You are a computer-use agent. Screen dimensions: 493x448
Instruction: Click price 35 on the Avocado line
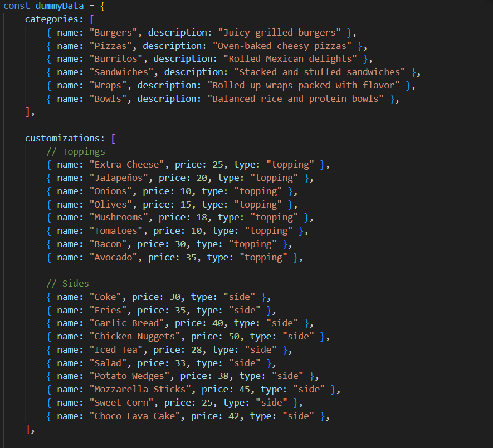pos(191,258)
